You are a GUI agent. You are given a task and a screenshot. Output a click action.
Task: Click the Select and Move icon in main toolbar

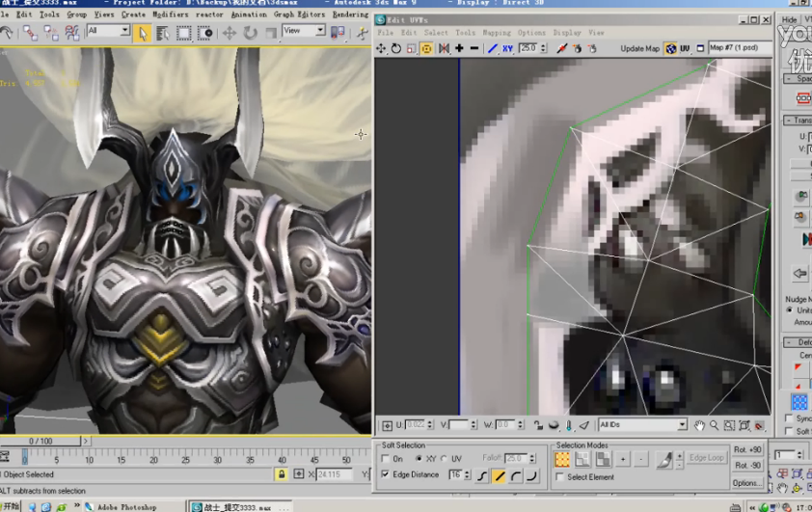coord(230,33)
